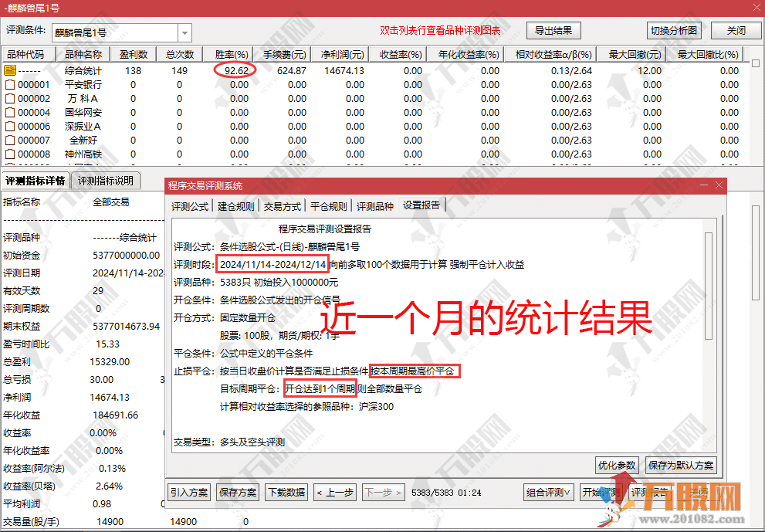Click the 000007 全新好 row icon
This screenshot has width=765, height=532.
(x=10, y=140)
